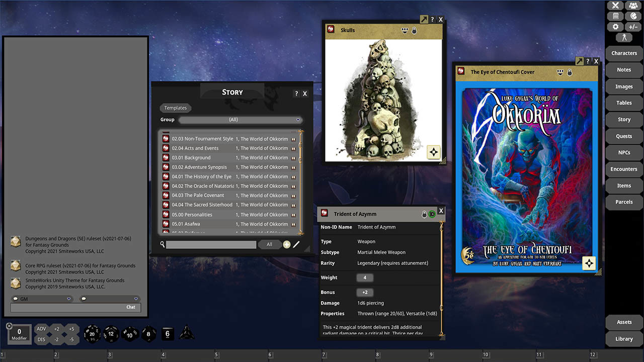Open the Party Sheet group icon

[632, 6]
